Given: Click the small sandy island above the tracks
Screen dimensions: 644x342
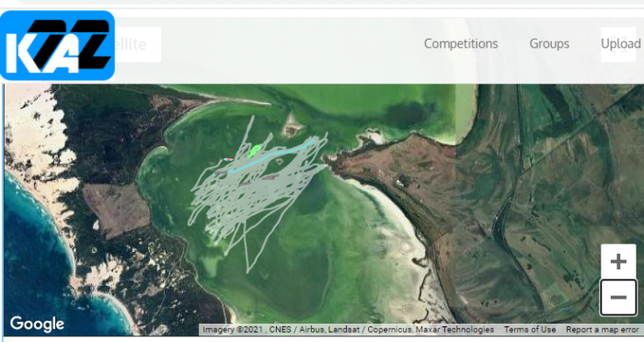Looking at the screenshot, I should pos(293,127).
